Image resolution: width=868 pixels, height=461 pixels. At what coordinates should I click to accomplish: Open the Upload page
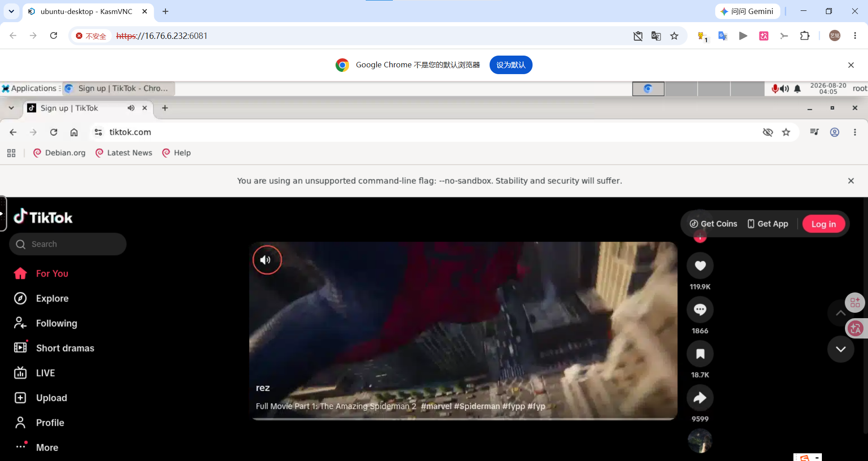click(x=52, y=398)
